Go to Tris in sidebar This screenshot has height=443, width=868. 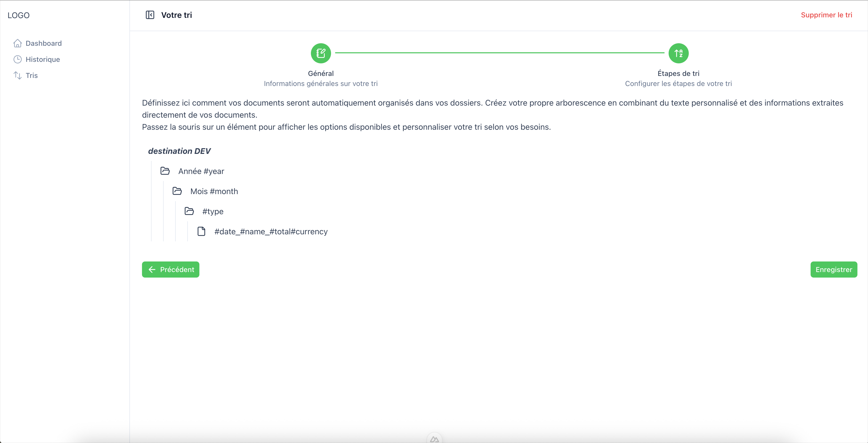(32, 75)
